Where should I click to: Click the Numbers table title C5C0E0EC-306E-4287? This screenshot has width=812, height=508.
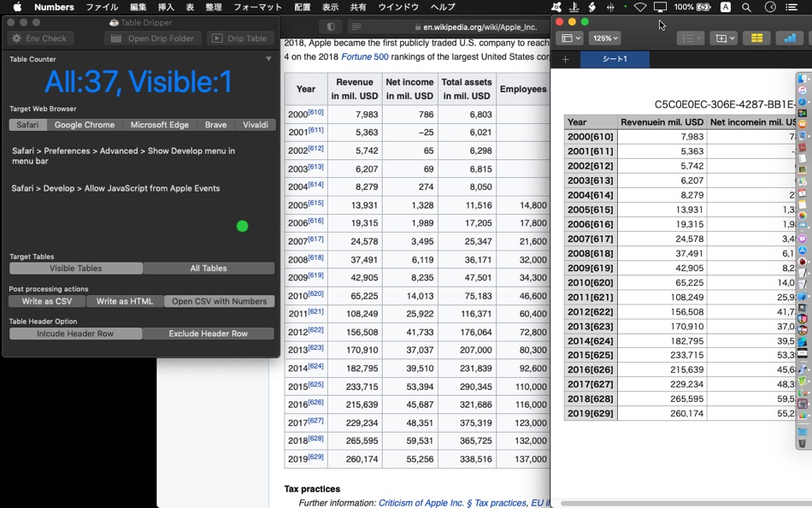point(725,104)
